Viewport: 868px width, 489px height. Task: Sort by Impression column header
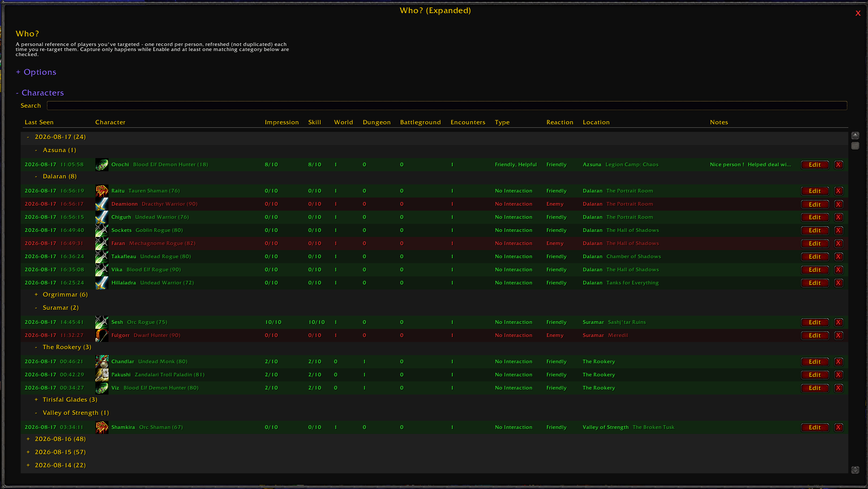[282, 122]
